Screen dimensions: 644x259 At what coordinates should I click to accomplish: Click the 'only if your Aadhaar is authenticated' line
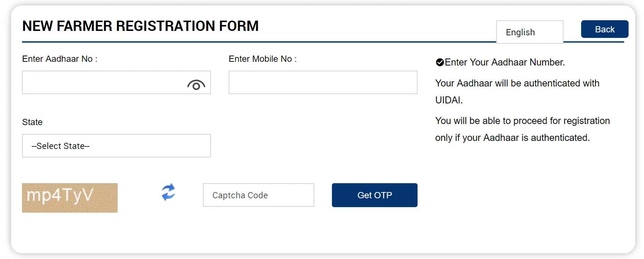512,138
